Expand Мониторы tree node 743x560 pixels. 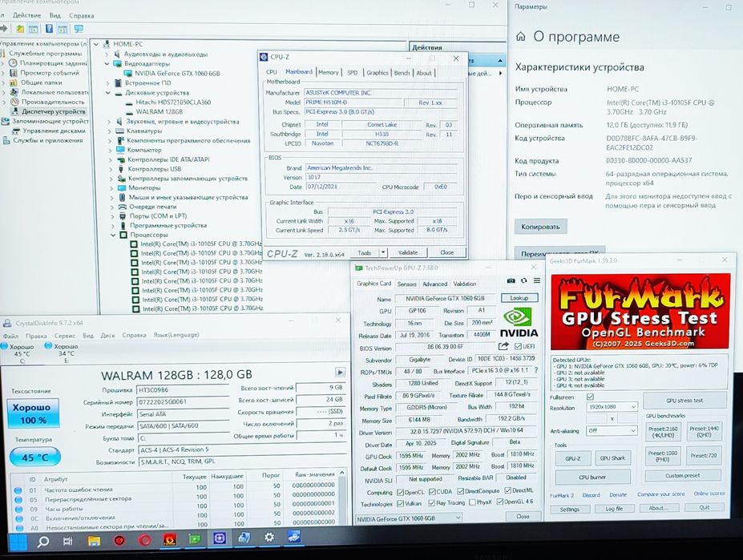click(x=111, y=188)
